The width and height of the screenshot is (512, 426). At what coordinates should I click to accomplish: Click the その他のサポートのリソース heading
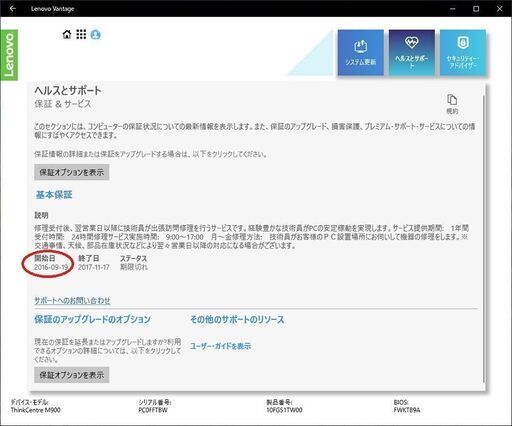click(x=237, y=319)
